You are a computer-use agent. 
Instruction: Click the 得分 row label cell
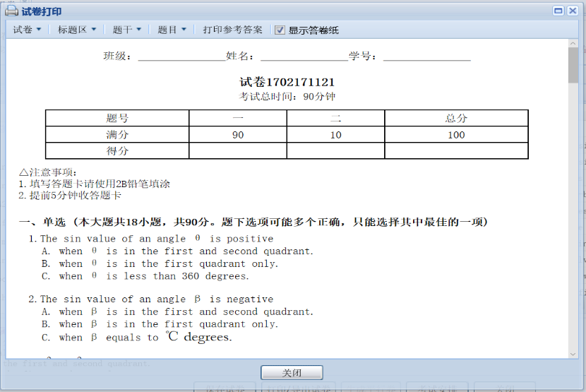point(117,151)
